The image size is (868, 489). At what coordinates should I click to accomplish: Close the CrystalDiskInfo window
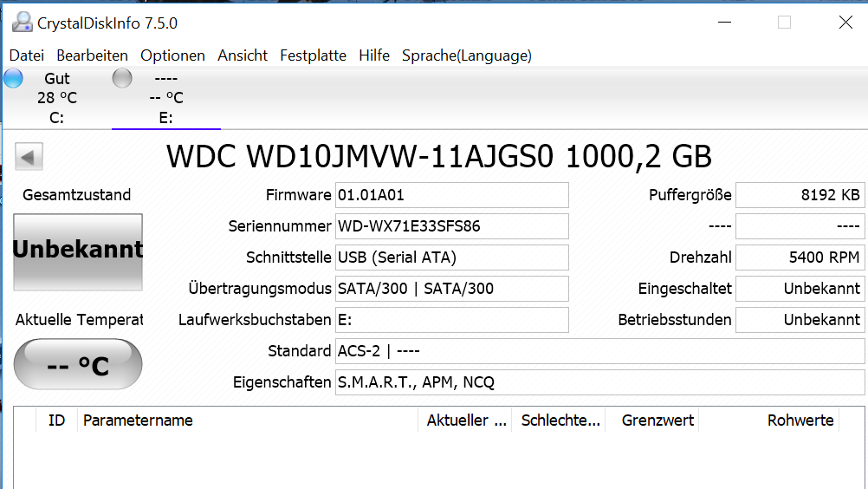pos(845,23)
